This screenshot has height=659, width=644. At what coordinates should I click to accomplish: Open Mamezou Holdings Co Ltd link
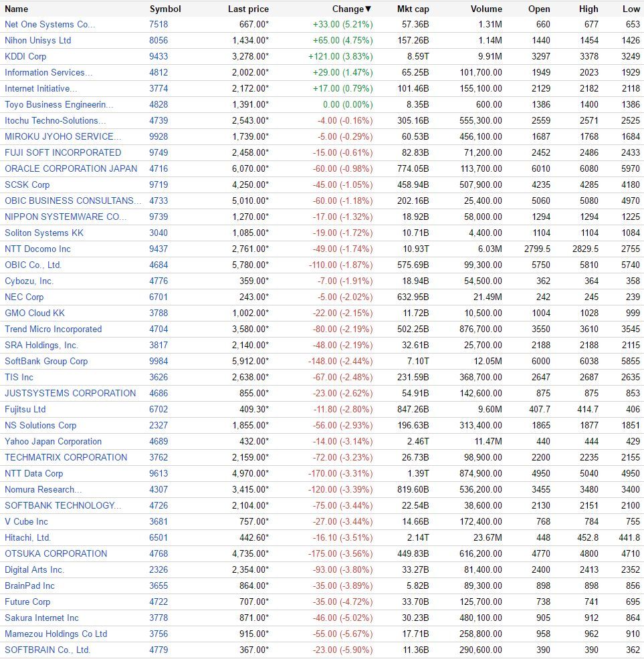click(x=56, y=634)
